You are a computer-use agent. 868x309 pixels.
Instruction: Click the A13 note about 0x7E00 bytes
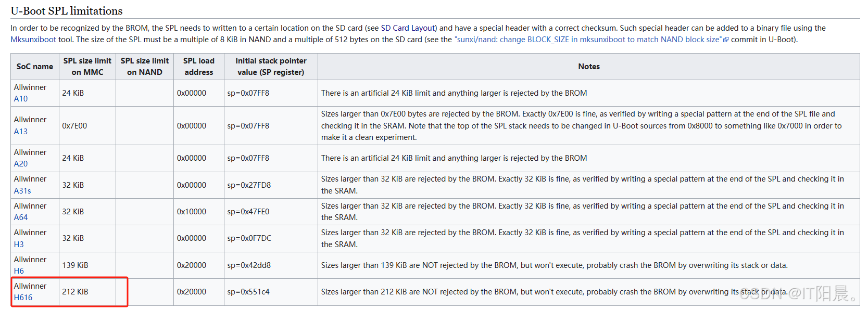pyautogui.click(x=589, y=126)
